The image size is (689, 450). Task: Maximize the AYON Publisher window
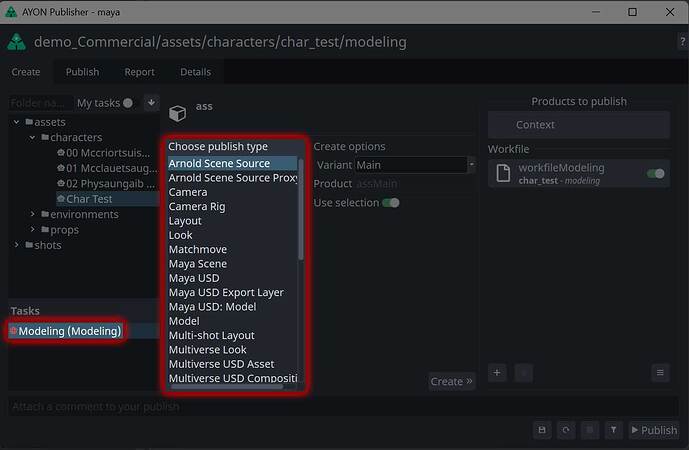click(632, 12)
